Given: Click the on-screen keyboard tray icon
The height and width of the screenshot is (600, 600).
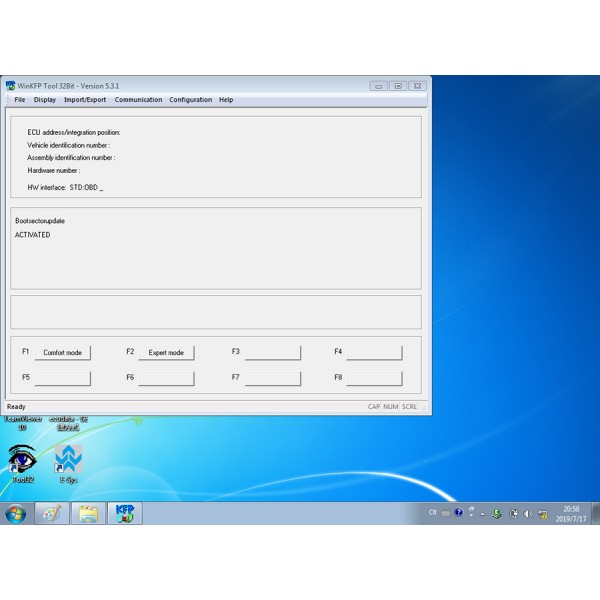Looking at the screenshot, I should [x=445, y=513].
